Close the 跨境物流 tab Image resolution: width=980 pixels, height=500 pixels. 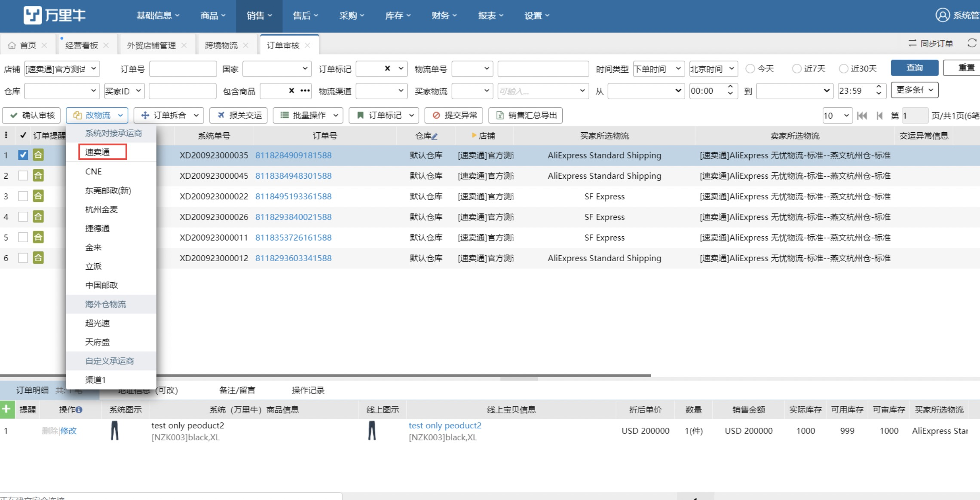246,45
